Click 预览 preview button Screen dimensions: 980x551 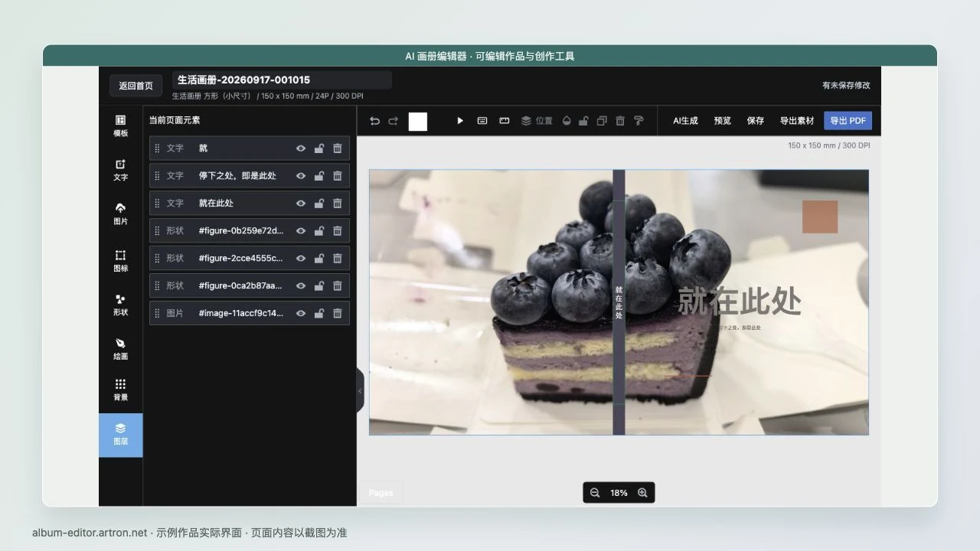click(x=722, y=121)
